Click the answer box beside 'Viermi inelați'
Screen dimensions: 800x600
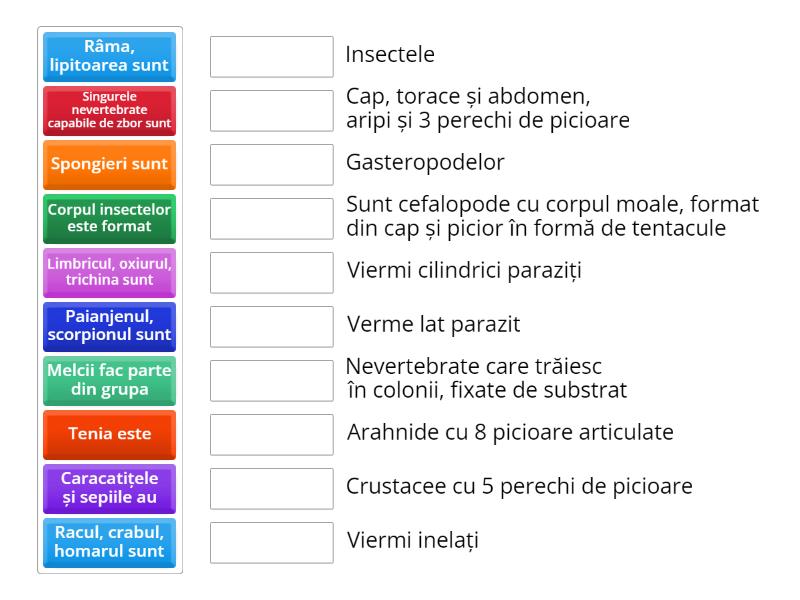(x=270, y=543)
